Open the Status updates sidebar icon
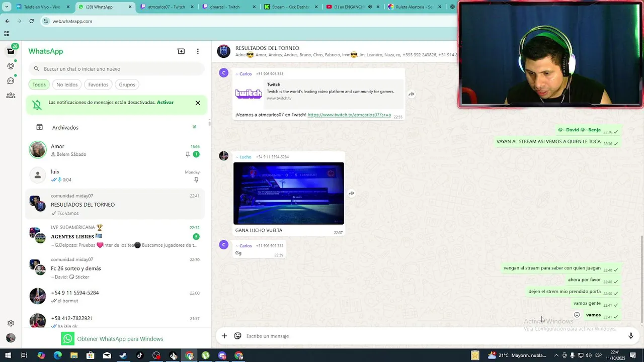 11,66
